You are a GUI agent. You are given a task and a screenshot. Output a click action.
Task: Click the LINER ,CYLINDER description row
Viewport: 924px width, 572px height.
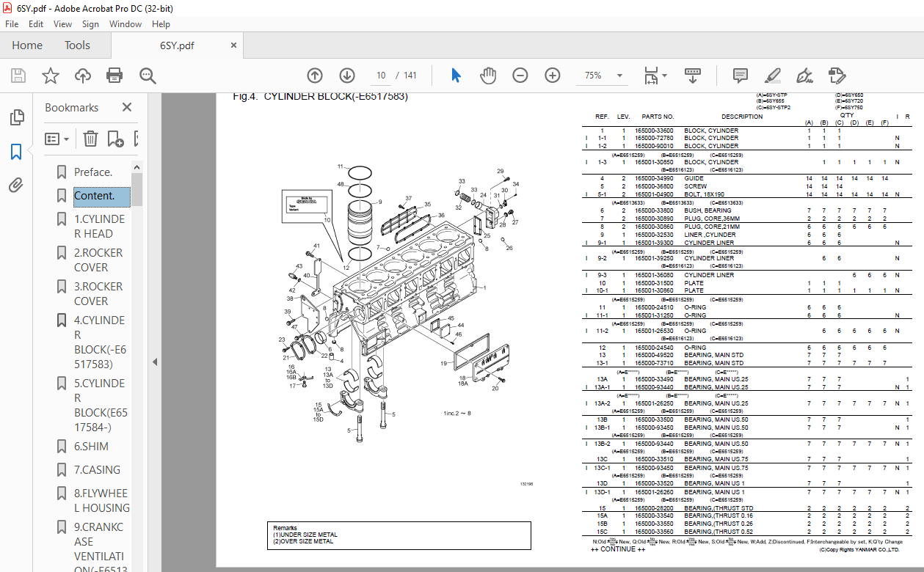click(710, 235)
